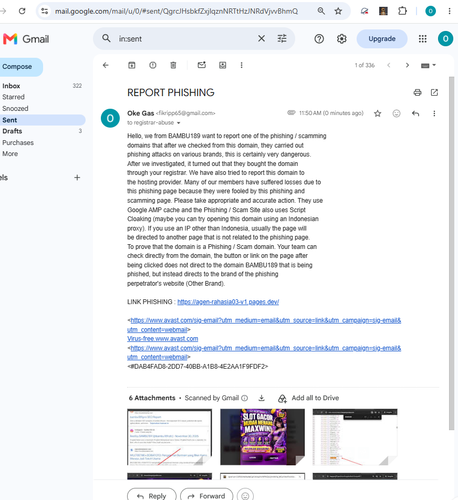Report spam icon in toolbar
This screenshot has height=500, width=458.
[x=153, y=65]
